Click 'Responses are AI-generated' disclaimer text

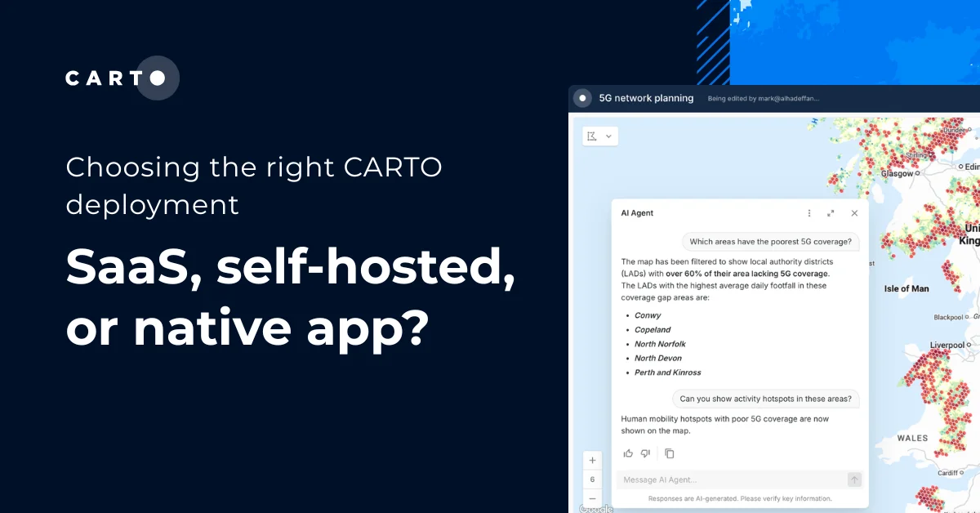[x=740, y=498]
